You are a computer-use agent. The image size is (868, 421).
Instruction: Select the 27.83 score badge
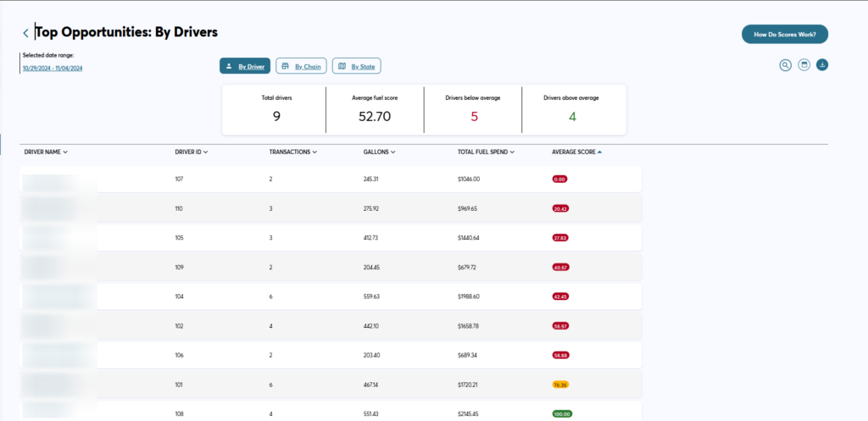[561, 238]
